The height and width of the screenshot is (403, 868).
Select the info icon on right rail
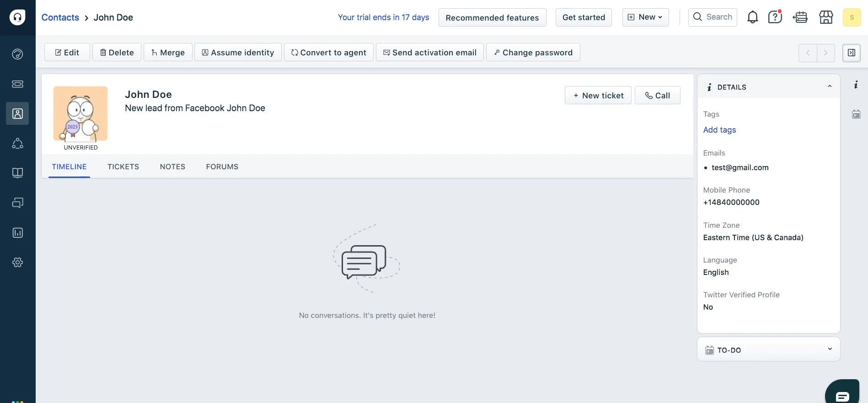click(x=856, y=85)
